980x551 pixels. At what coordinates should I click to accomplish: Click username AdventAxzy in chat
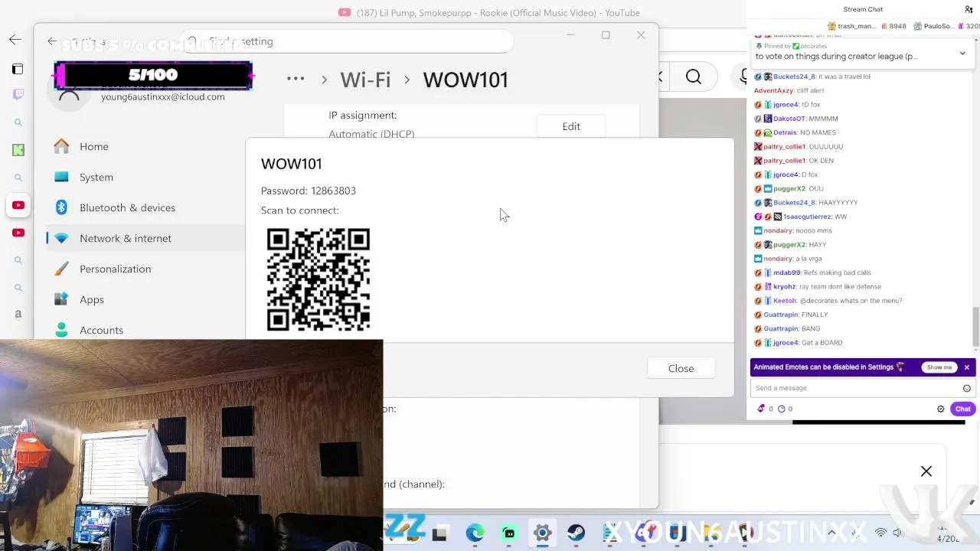774,90
